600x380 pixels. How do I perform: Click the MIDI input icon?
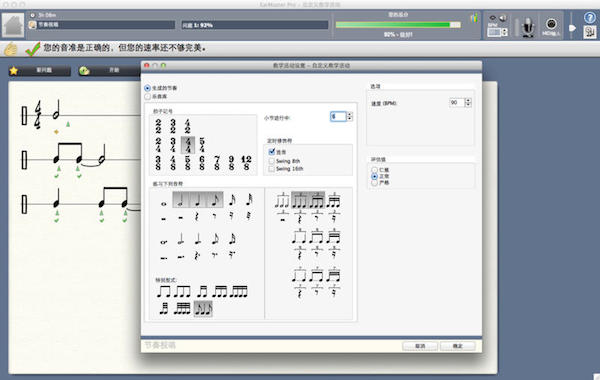[x=551, y=24]
